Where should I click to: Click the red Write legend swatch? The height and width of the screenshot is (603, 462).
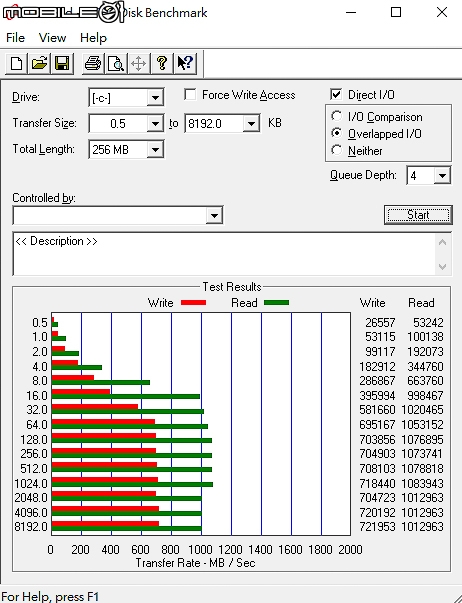pyautogui.click(x=193, y=303)
